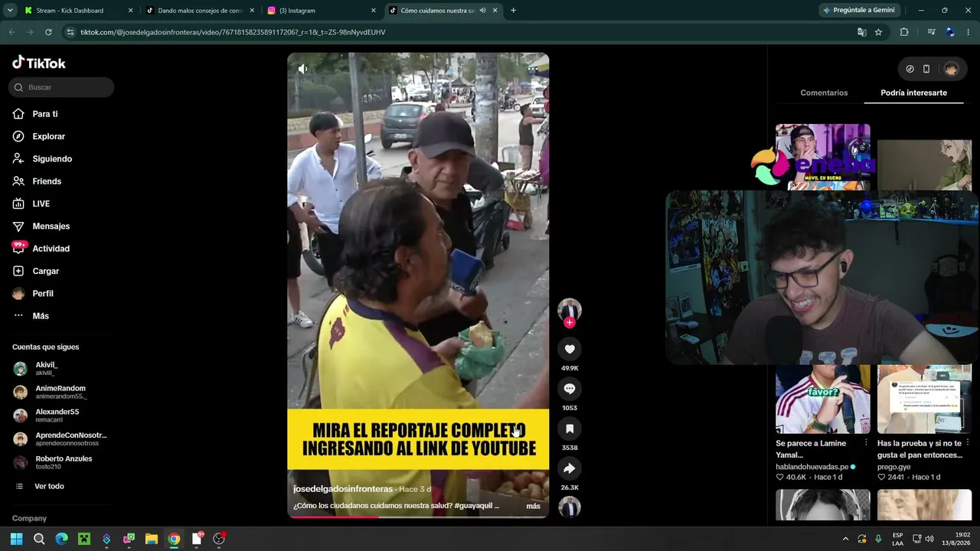
Task: Click the mobile phone app icon
Action: coord(926,69)
